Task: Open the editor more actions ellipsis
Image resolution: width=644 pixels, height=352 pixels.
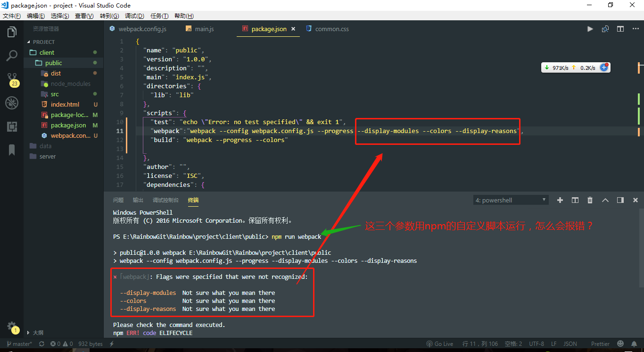Action: point(636,29)
